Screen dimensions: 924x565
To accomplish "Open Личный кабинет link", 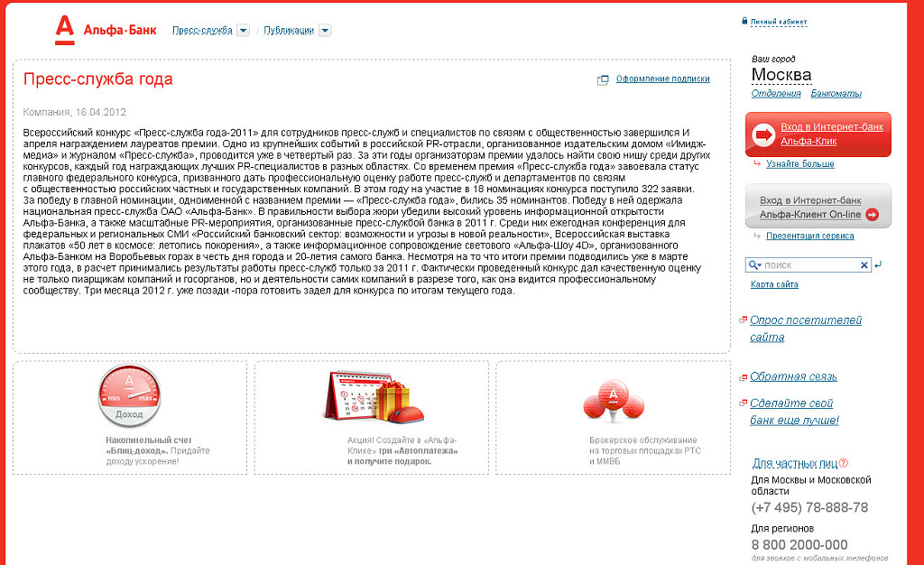I will point(779,22).
